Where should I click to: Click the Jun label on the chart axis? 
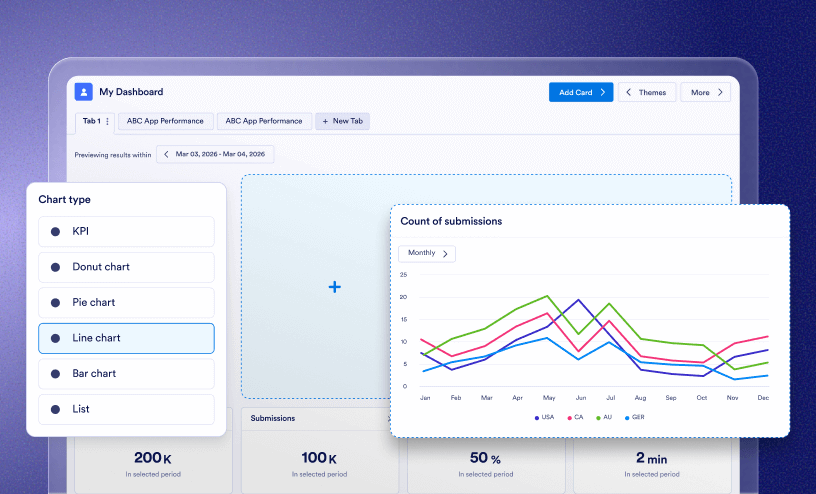tap(581, 398)
